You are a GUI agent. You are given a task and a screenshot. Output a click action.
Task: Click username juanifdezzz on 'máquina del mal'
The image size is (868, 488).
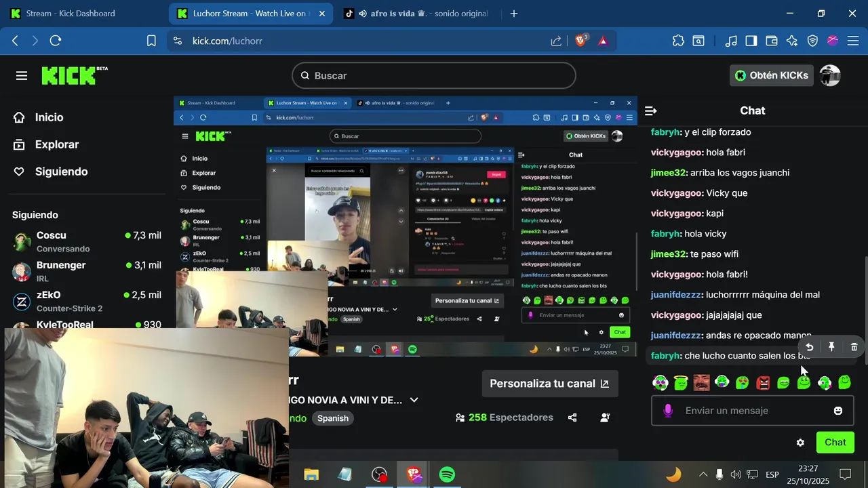click(x=675, y=295)
